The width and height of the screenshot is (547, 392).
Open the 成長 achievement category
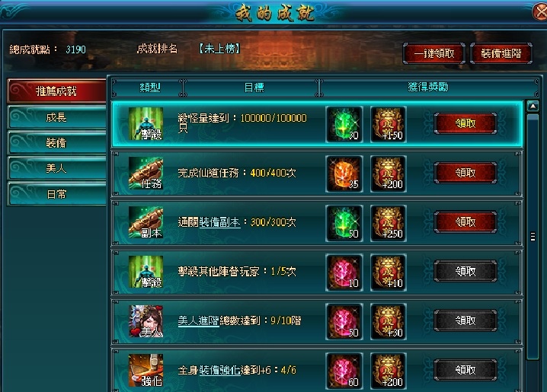point(56,117)
